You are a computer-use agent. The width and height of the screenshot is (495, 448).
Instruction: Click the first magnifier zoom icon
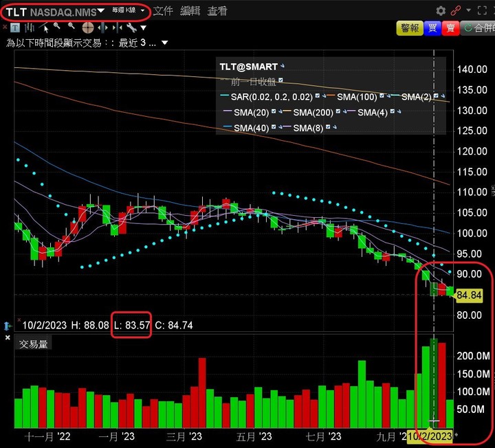[57, 27]
